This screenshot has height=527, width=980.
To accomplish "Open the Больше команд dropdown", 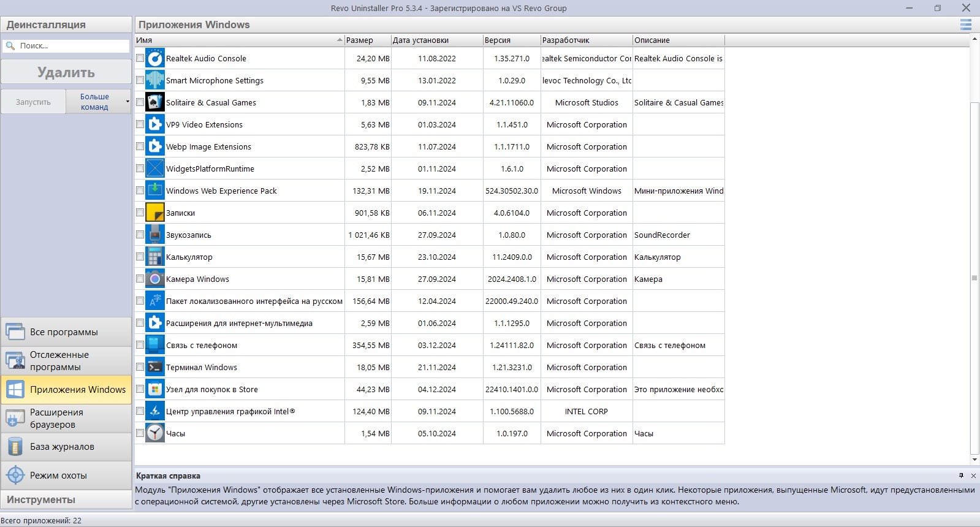I will pyautogui.click(x=99, y=102).
